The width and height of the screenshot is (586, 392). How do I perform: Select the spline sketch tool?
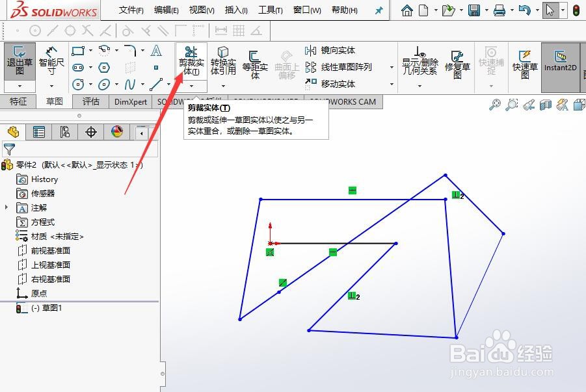(x=129, y=85)
